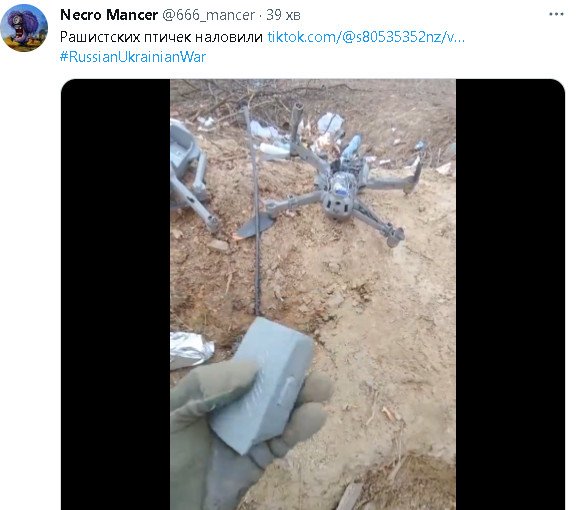Follow the tiktok.com video link
This screenshot has width=581, height=510.
click(x=366, y=37)
